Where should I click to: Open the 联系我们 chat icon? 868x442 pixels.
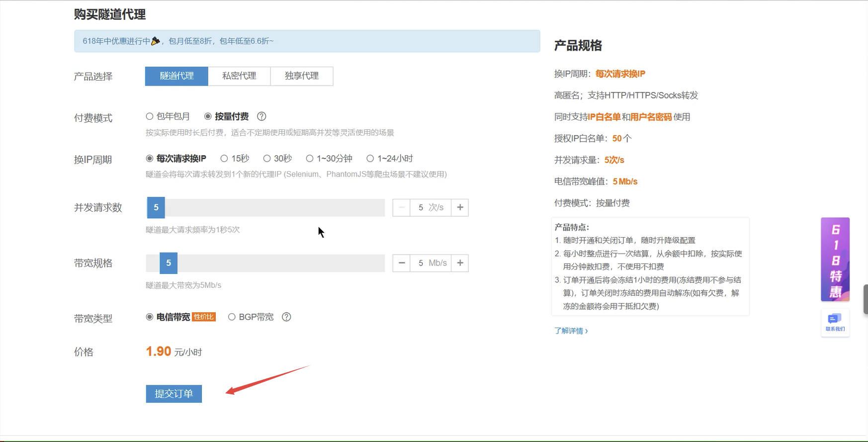tap(835, 322)
